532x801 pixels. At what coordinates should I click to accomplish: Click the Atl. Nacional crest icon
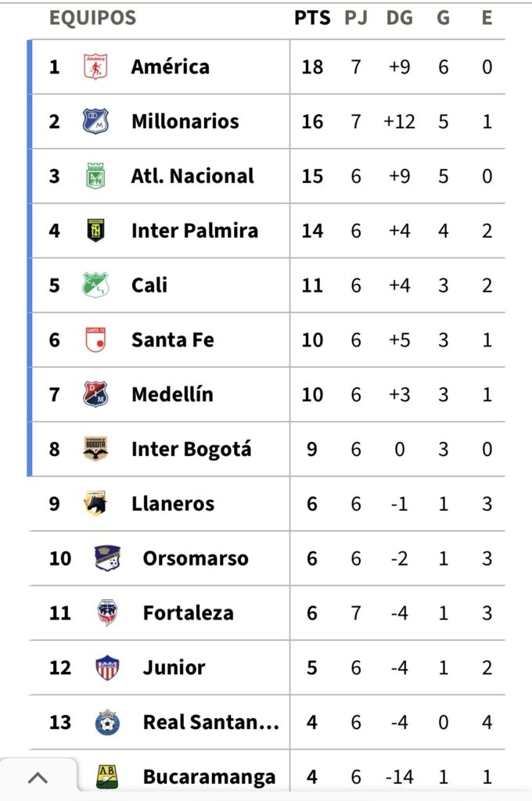coord(95,176)
